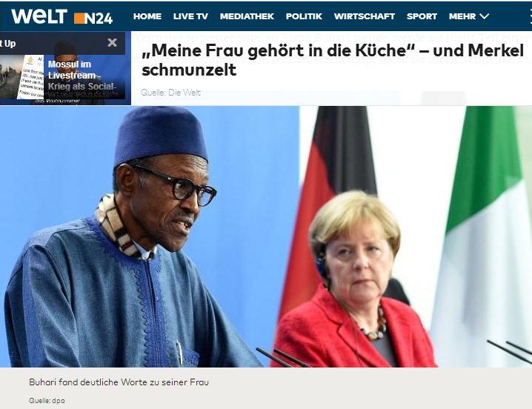This screenshot has width=532, height=409.
Task: Go to LIVE TV section
Action: pyautogui.click(x=190, y=16)
